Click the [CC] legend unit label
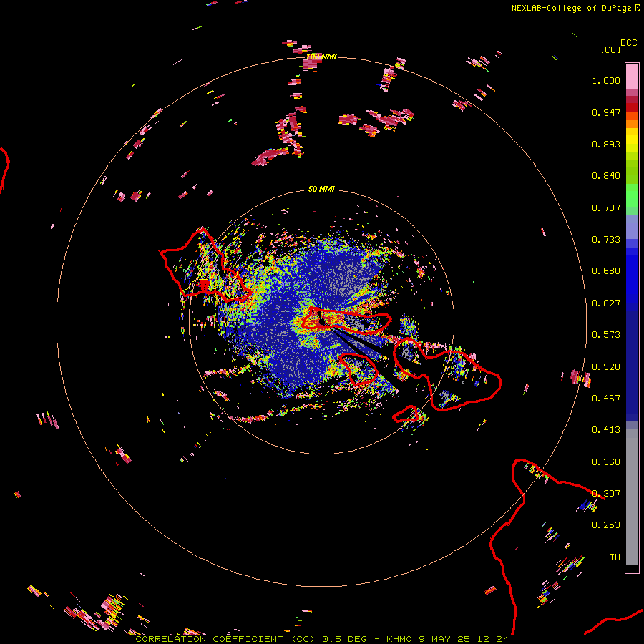Viewport: 644px width, 644px height. tap(610, 49)
